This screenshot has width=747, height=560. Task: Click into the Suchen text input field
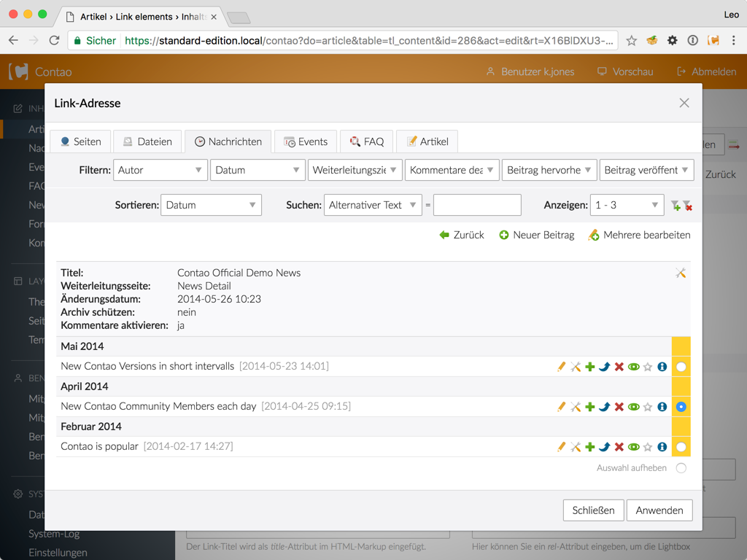tap(477, 205)
